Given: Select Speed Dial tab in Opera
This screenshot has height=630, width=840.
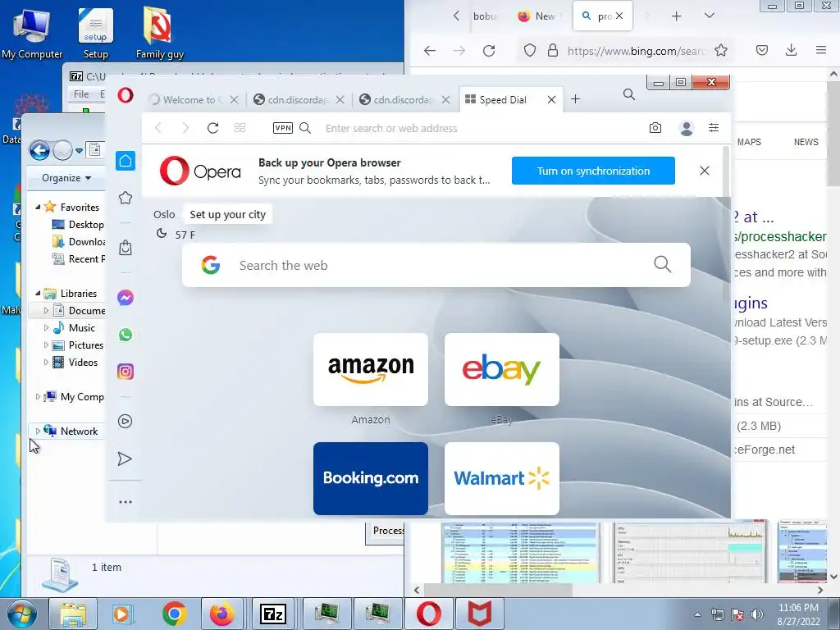Looking at the screenshot, I should [x=503, y=99].
